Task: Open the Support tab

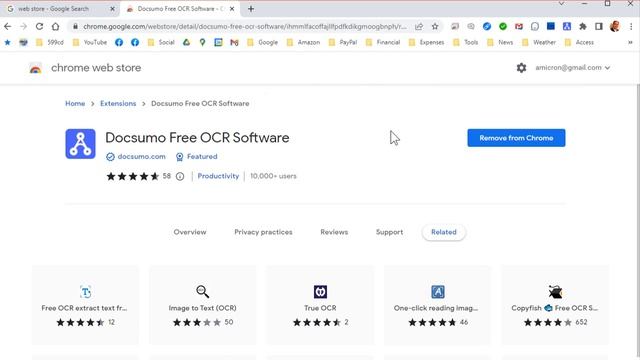Action: click(389, 232)
